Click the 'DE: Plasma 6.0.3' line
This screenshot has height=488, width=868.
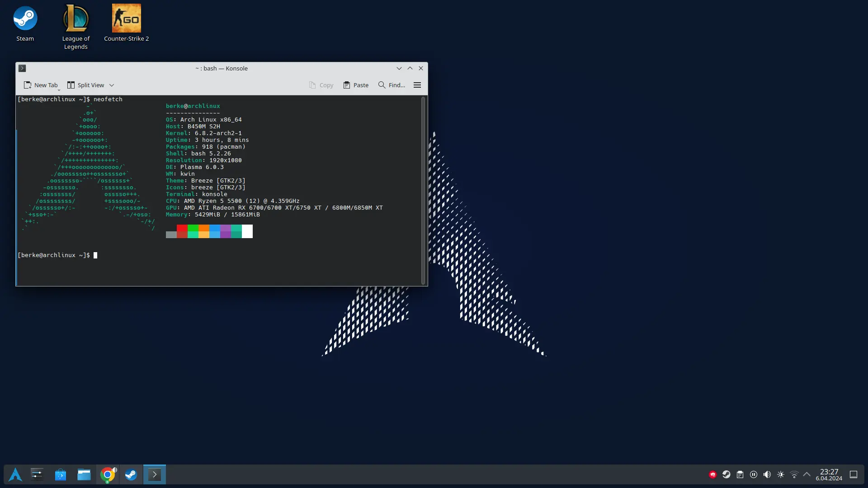195,167
